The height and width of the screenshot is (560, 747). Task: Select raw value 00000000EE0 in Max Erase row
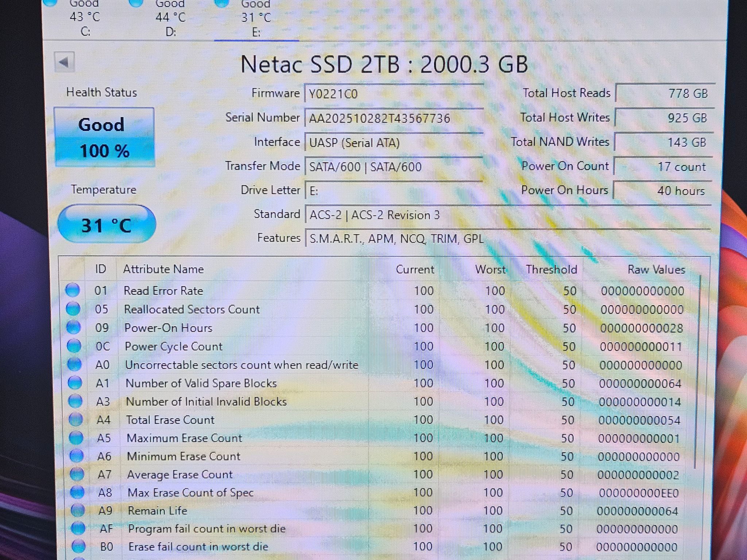pyautogui.click(x=639, y=493)
